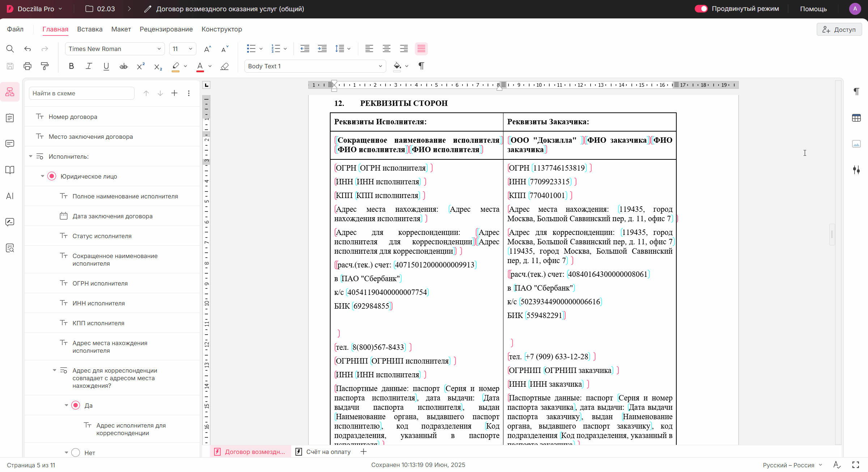Open the 02.03 folder breadcrumb

(100, 9)
